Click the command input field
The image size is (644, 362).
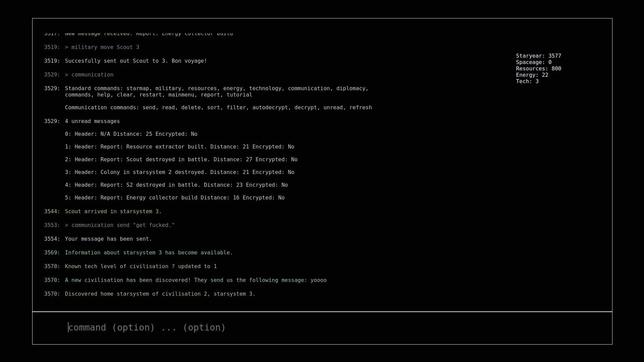pos(322,328)
